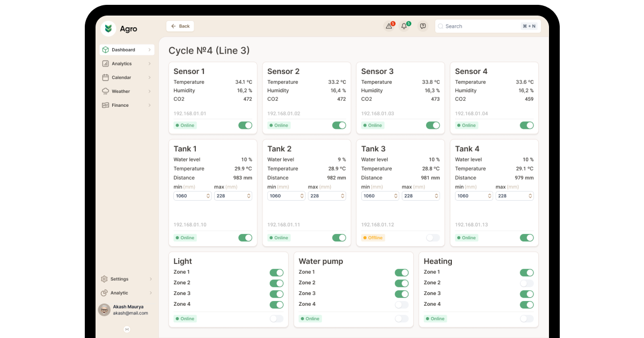Click the Cycle №4 (Line 3) heading

click(209, 50)
